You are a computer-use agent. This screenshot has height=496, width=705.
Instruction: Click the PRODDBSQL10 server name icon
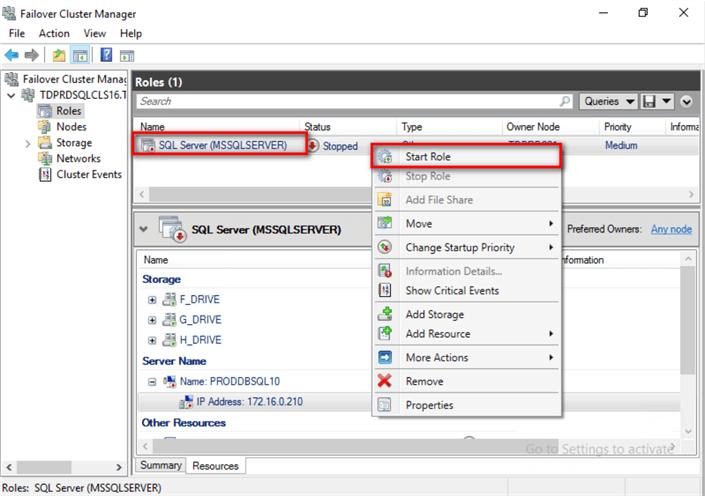tap(170, 381)
